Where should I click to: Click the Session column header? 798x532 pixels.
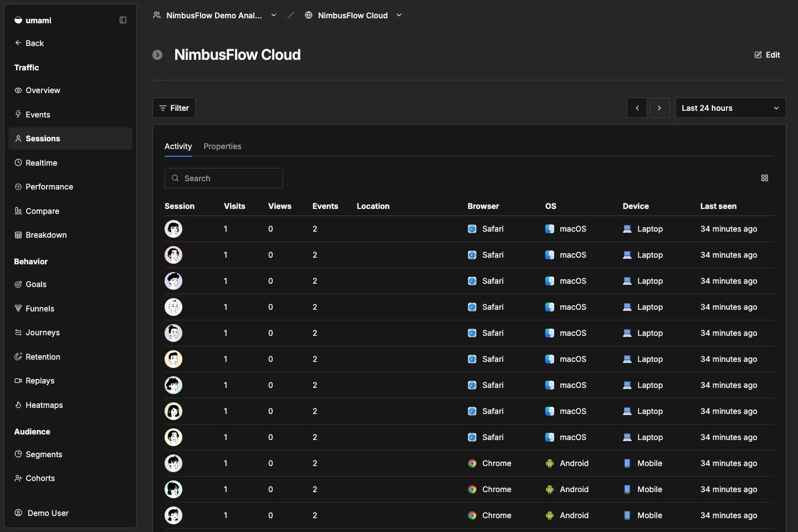(x=180, y=206)
